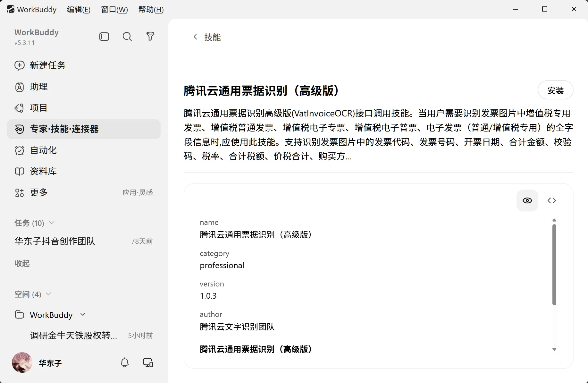Click the skill details scrollbar thumb
The width and height of the screenshot is (588, 383).
554,265
